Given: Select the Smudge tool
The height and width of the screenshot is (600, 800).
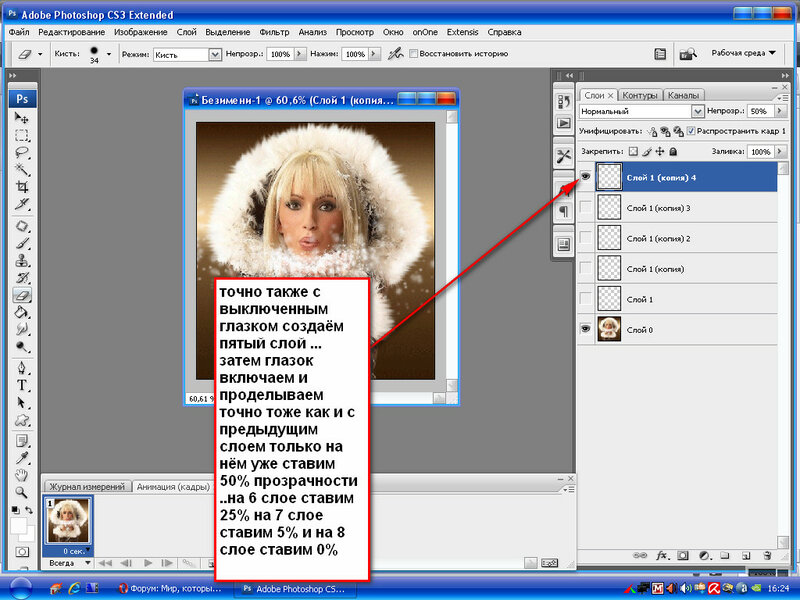Looking at the screenshot, I should pyautogui.click(x=21, y=330).
